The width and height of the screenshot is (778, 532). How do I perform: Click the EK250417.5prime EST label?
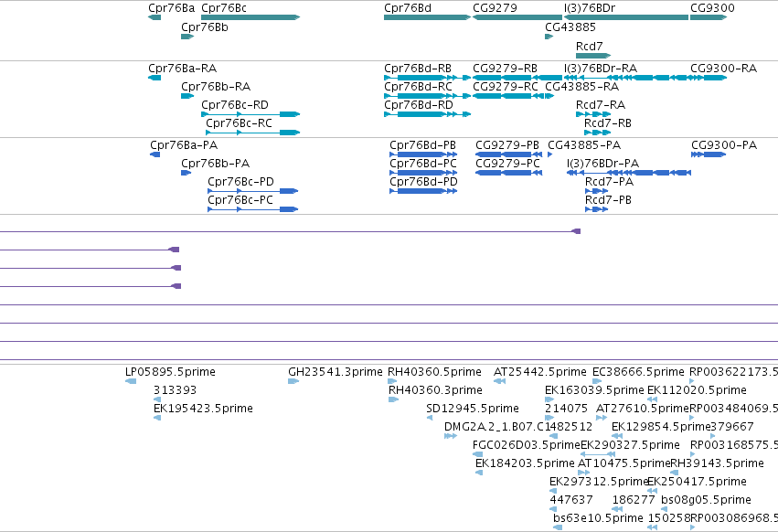(698, 482)
